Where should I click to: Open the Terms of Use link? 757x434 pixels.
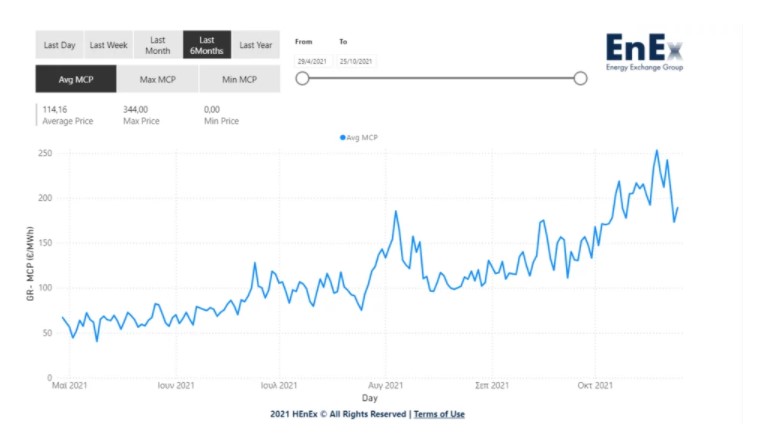point(439,414)
